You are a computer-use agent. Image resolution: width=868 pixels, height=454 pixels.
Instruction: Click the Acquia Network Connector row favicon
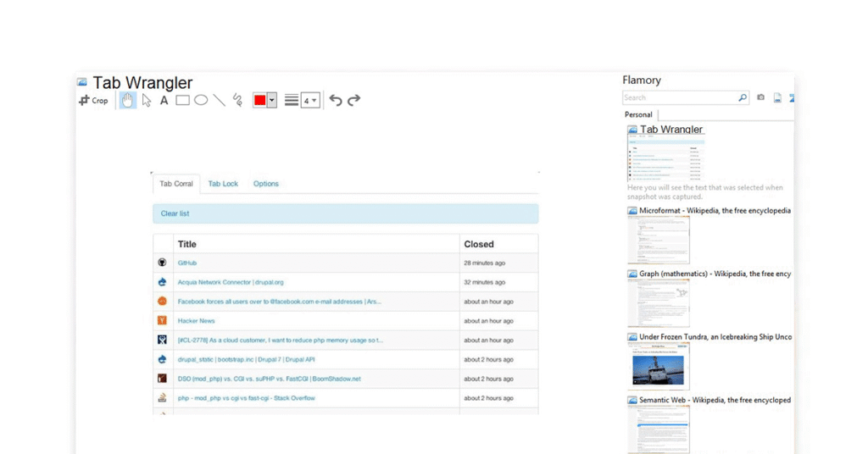click(x=162, y=281)
